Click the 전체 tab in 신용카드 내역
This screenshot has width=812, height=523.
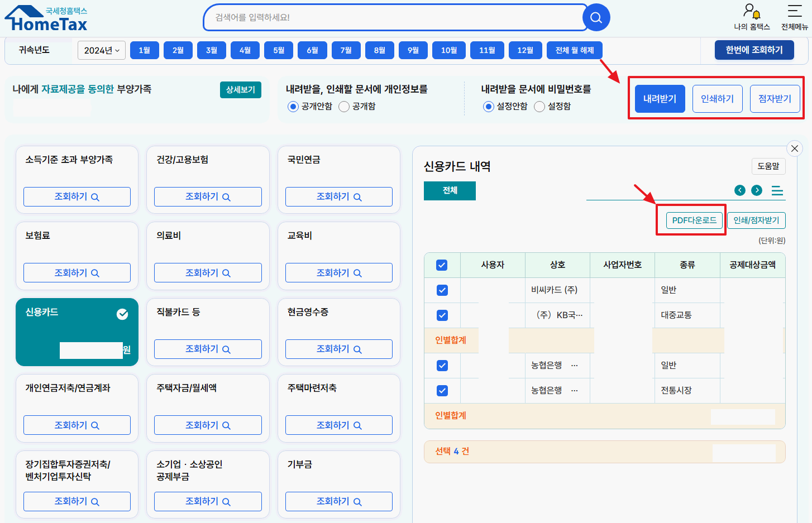450,190
